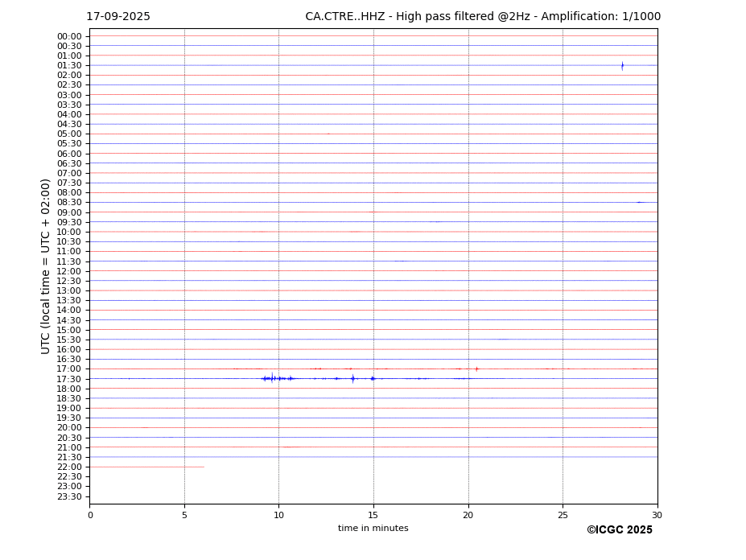Image resolution: width=746 pixels, height=560 pixels.
Task: Click the 01:00 time label
Action: tap(69, 56)
